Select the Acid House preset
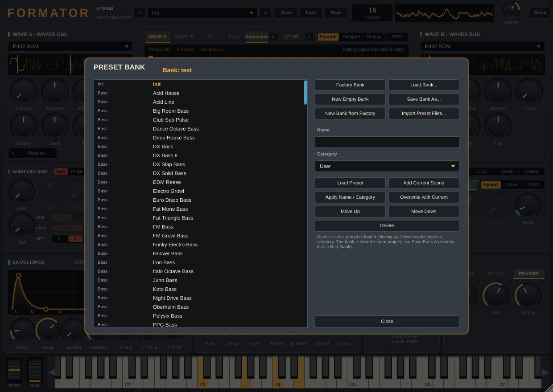The width and height of the screenshot is (553, 392). pyautogui.click(x=199, y=93)
